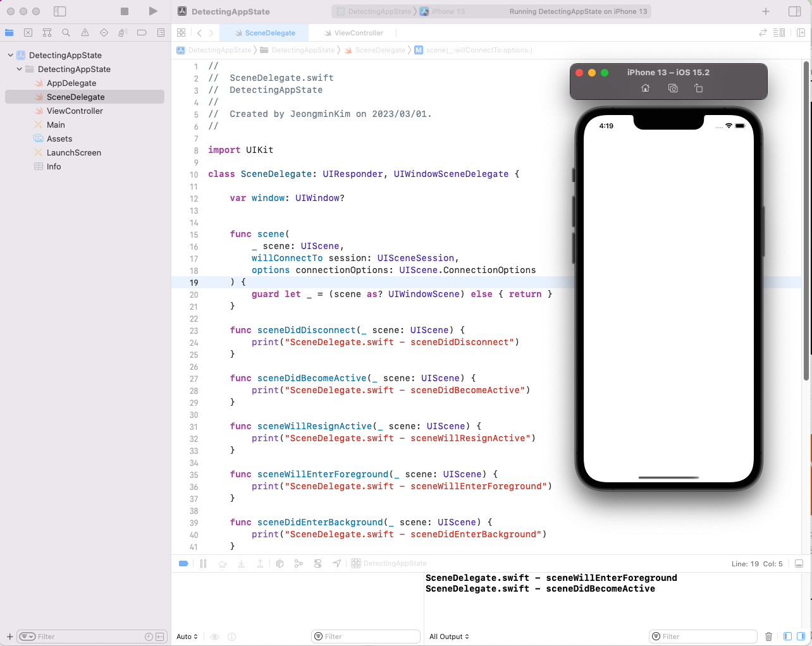
Task: Click the Step Over debug button
Action: click(x=222, y=563)
